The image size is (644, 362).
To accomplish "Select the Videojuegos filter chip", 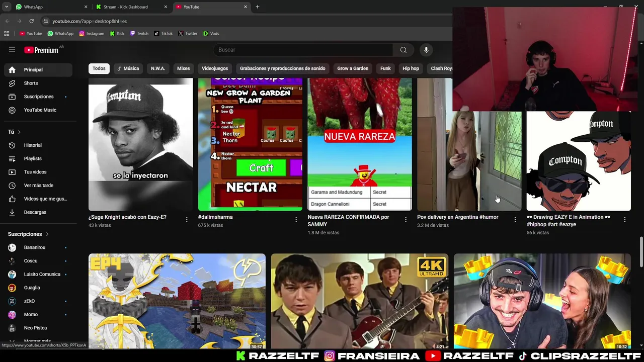I will tap(215, 68).
